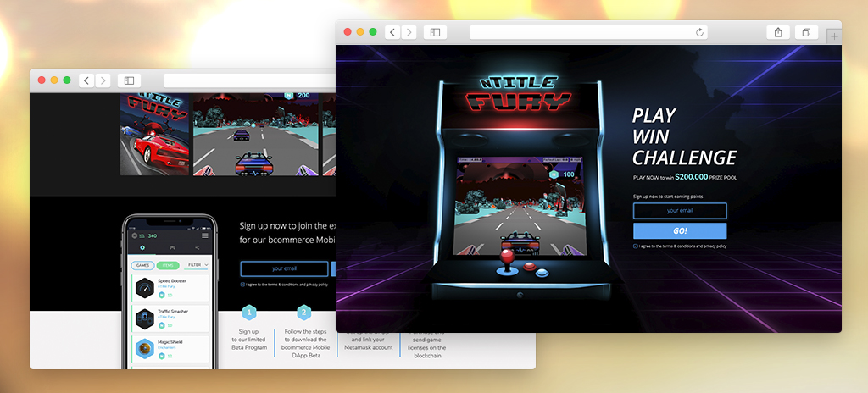Go back in the front browser window
This screenshot has width=868, height=393.
[392, 32]
